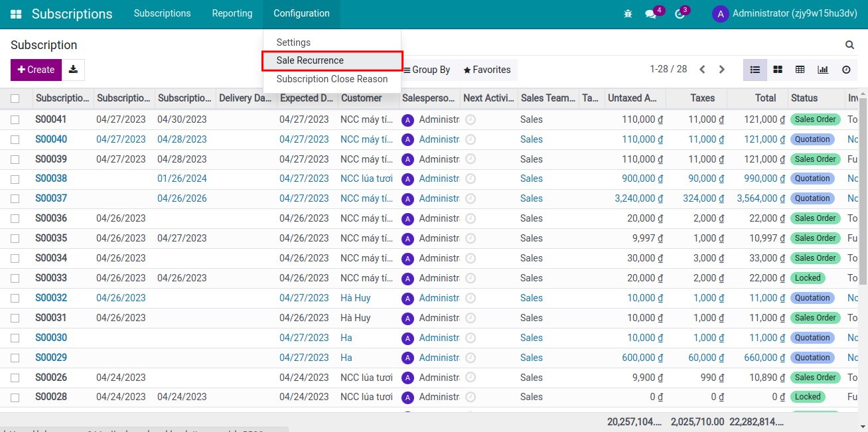Switch to list view

755,70
